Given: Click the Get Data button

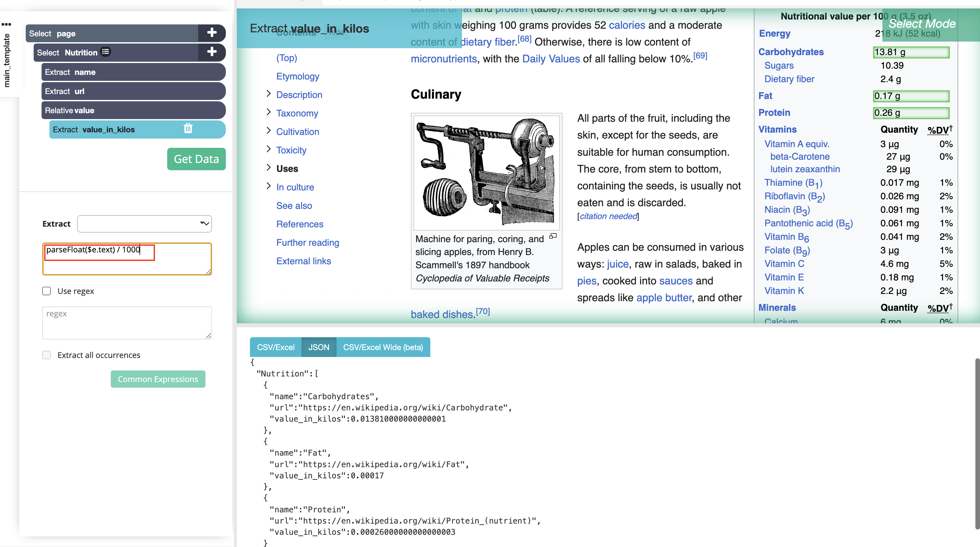Looking at the screenshot, I should click(196, 159).
